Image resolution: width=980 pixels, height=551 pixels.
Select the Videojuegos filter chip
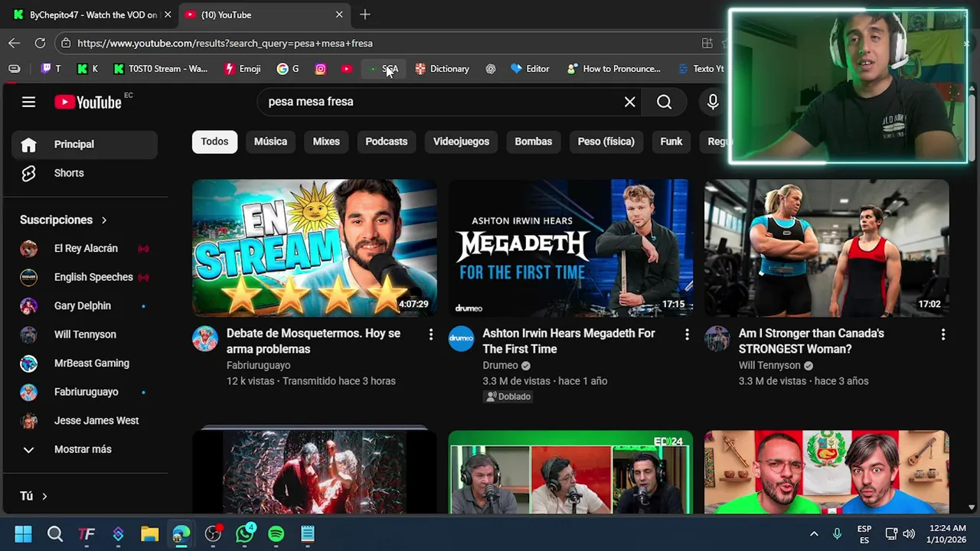(461, 142)
